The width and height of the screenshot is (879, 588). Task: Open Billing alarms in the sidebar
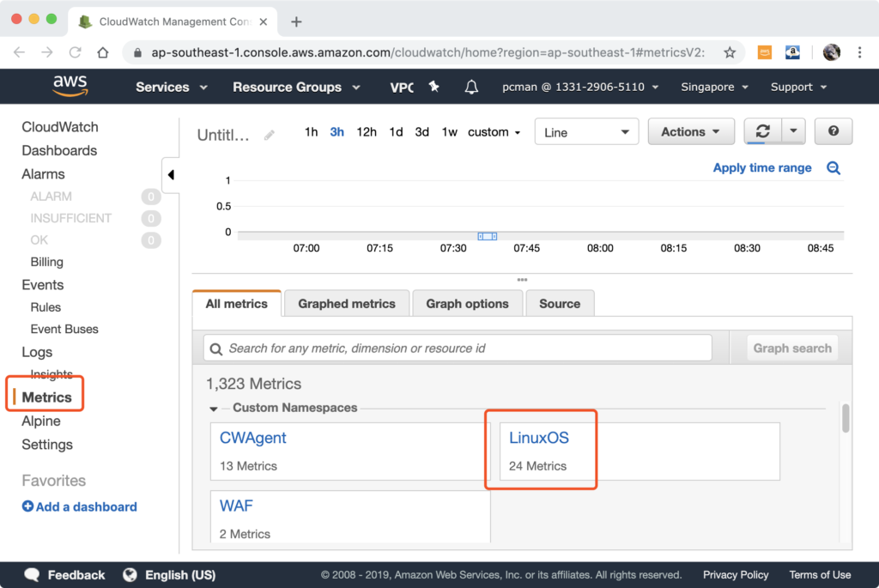pyautogui.click(x=46, y=262)
